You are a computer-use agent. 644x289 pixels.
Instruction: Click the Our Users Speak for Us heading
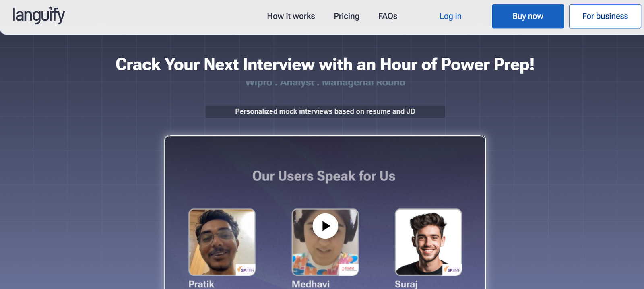(x=324, y=176)
